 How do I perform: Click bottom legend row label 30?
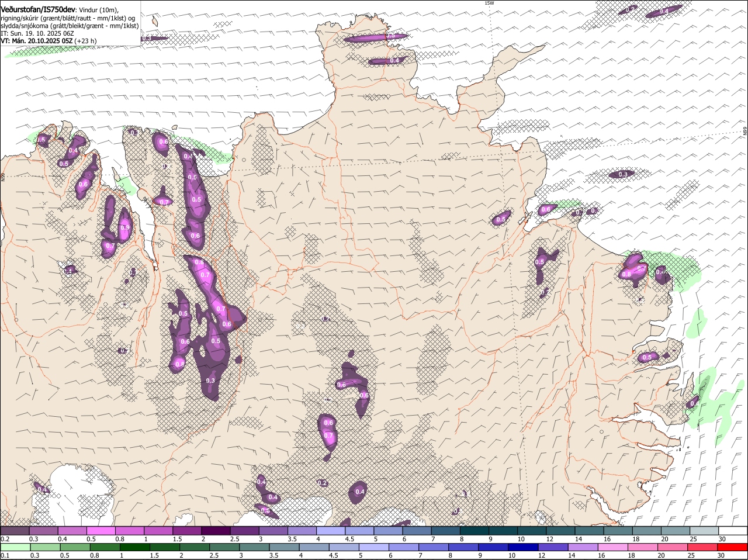pyautogui.click(x=721, y=556)
